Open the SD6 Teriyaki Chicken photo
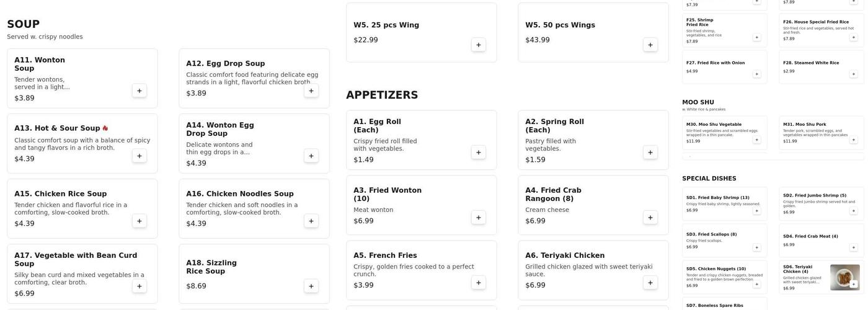Viewport: 868px width, 310px height. coord(844,277)
